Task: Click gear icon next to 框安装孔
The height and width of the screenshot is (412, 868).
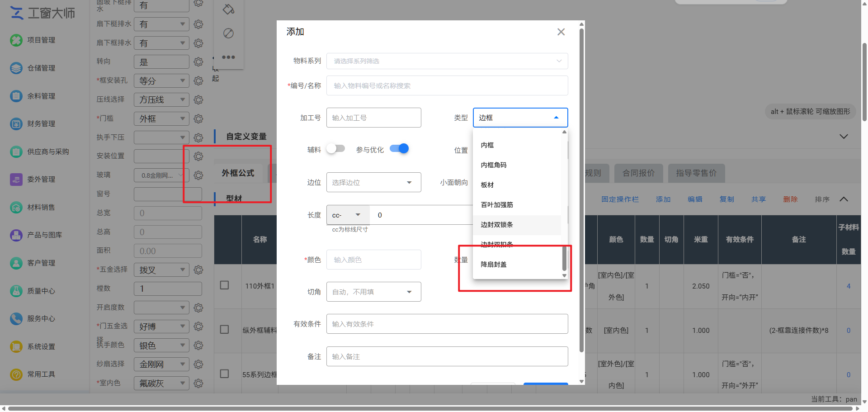Action: pyautogui.click(x=198, y=81)
